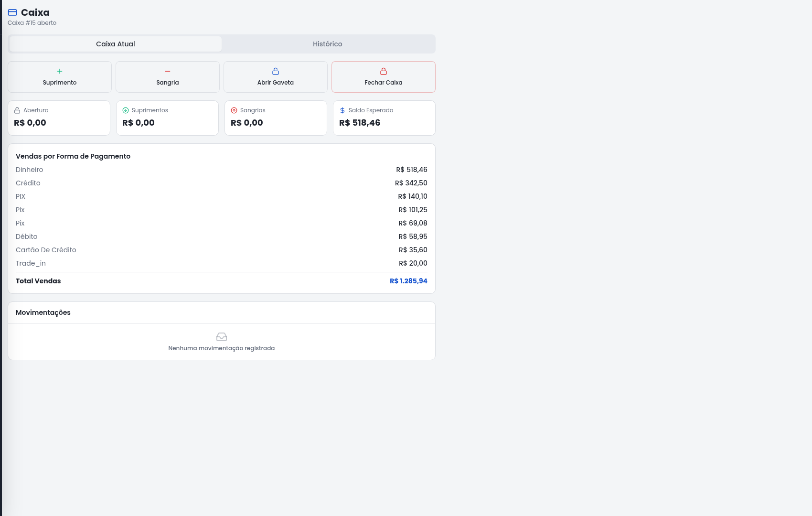812x516 pixels.
Task: Select the Débito payment row label
Action: 27,236
